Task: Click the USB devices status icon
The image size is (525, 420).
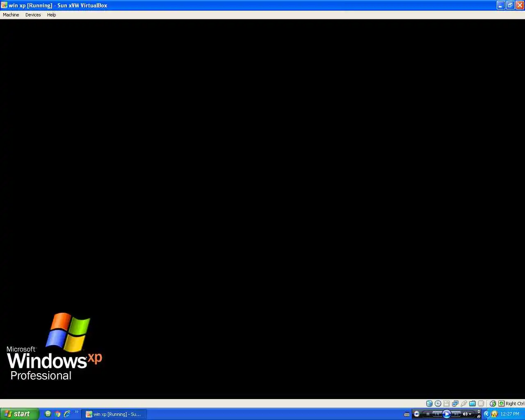Action: (x=464, y=404)
